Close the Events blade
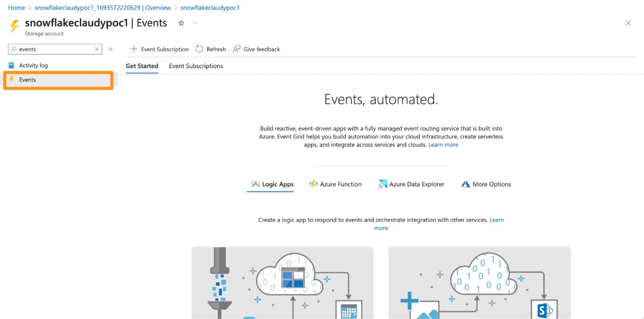 (x=628, y=23)
